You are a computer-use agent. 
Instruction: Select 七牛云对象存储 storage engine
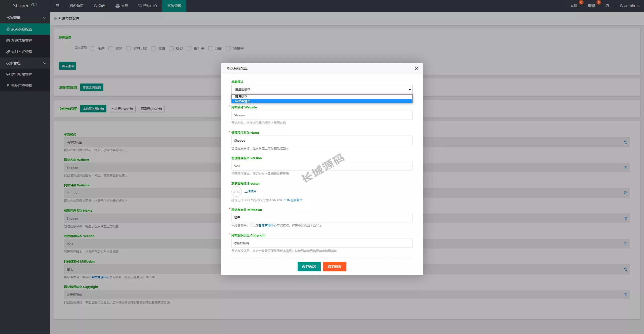(122, 109)
